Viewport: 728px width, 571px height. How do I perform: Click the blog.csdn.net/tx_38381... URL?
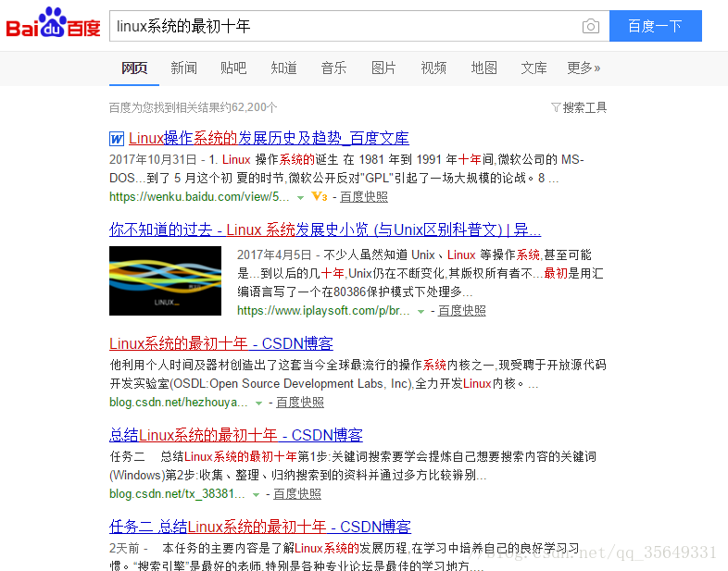coord(177,493)
